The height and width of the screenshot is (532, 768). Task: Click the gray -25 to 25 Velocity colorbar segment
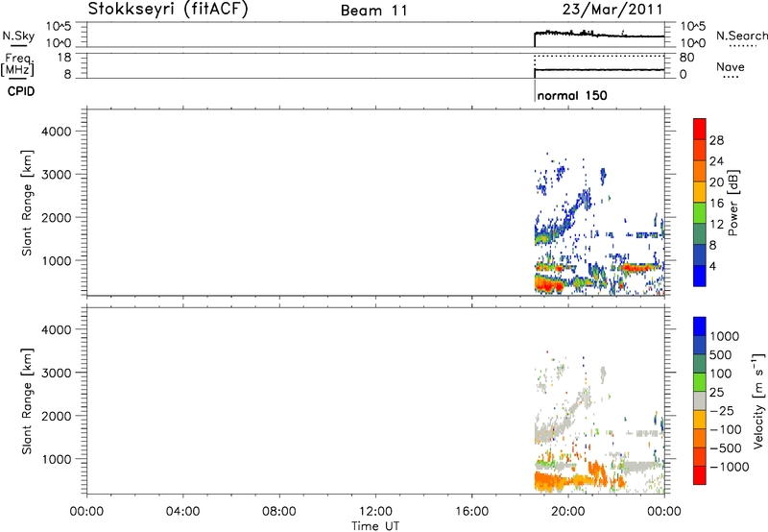700,400
